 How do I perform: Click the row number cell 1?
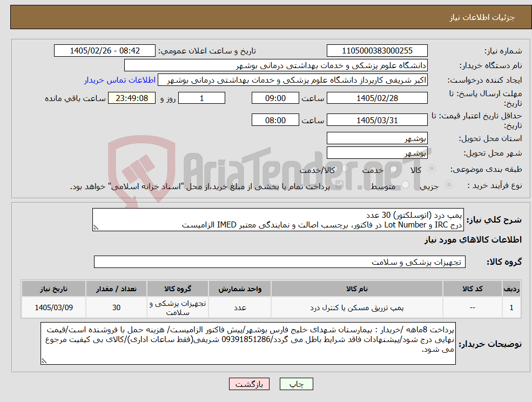pos(511,307)
